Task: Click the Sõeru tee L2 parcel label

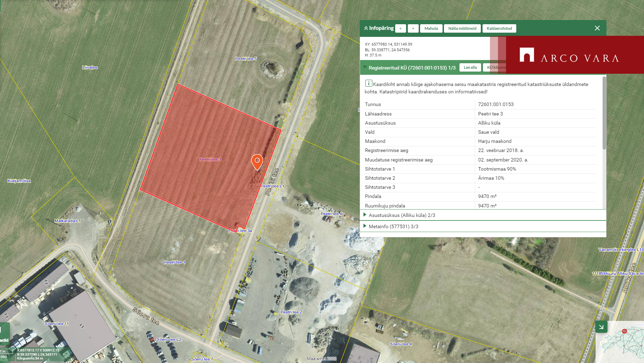Action: point(169,339)
